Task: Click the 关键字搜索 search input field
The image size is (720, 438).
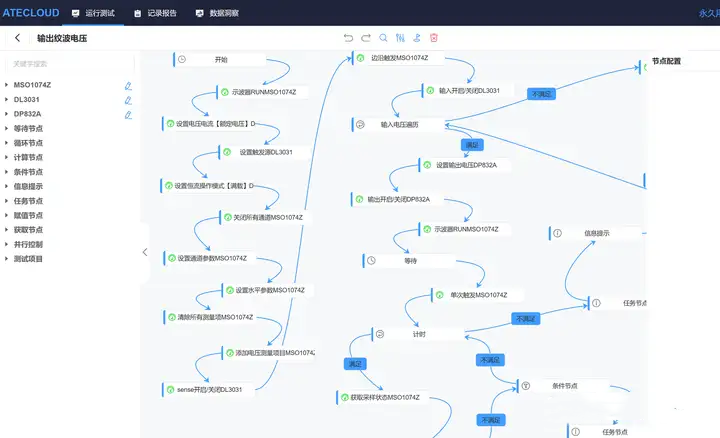Action: [x=68, y=63]
